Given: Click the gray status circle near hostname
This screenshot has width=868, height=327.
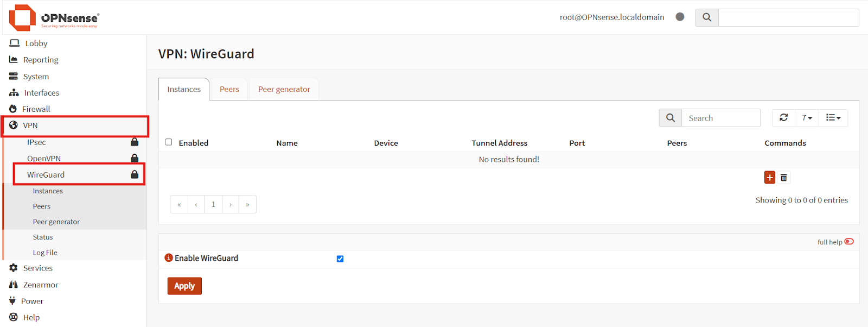Looking at the screenshot, I should [x=680, y=17].
